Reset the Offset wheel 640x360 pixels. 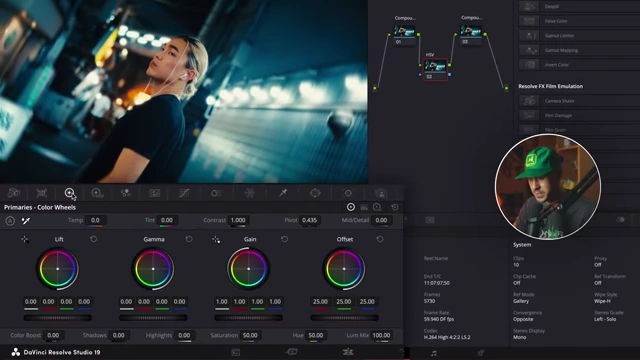coord(380,239)
